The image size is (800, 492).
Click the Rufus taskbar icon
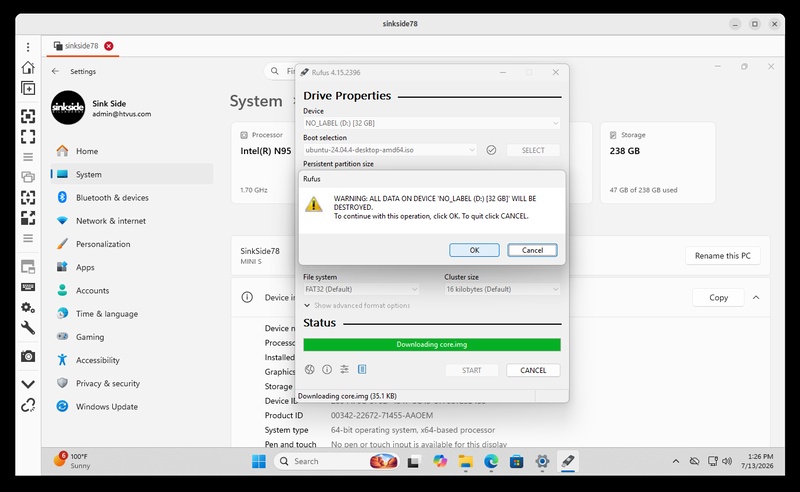(568, 461)
